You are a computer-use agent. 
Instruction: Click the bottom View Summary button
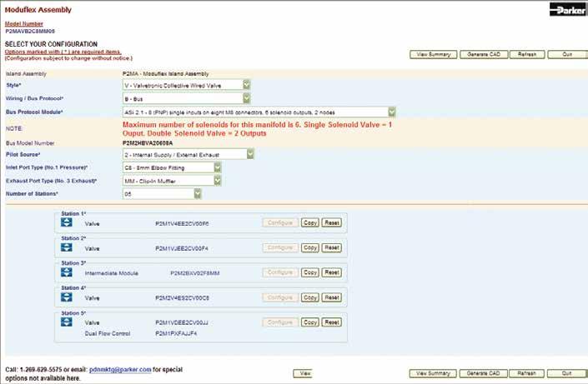tap(433, 373)
